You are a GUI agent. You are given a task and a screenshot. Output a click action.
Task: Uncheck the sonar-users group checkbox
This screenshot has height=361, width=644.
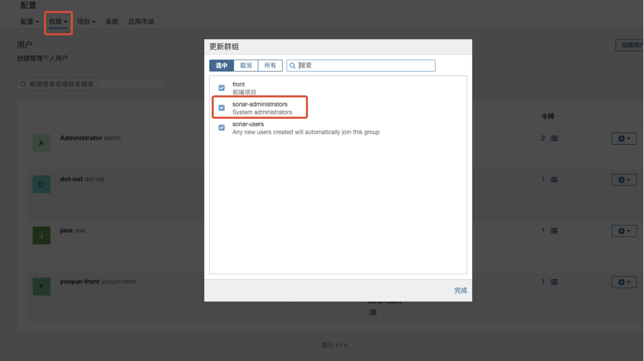[x=221, y=128]
